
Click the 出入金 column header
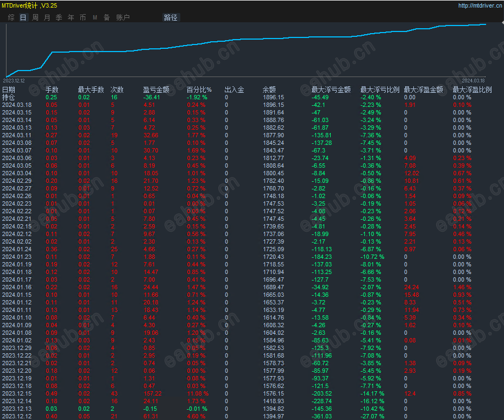coord(234,90)
